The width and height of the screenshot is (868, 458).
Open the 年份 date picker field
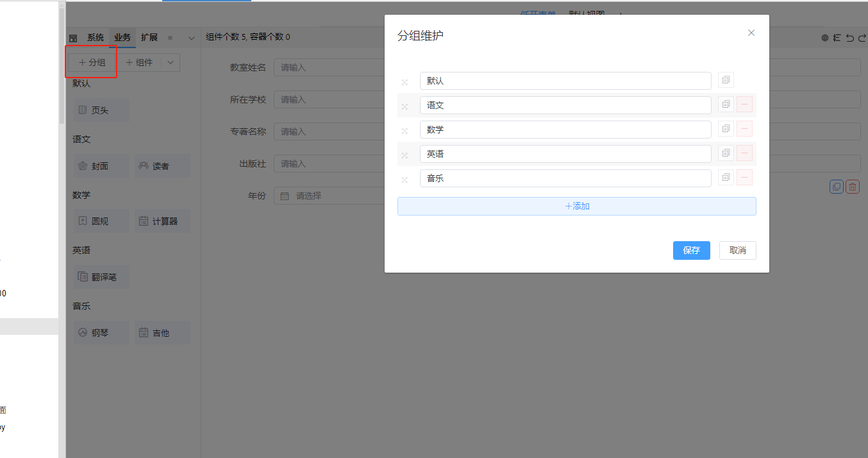[x=327, y=196]
